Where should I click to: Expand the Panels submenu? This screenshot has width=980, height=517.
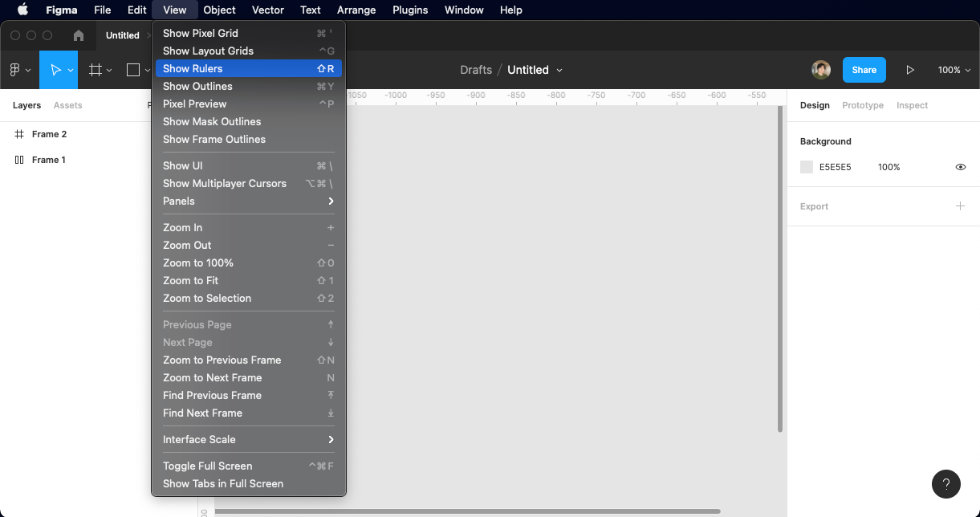click(x=249, y=201)
